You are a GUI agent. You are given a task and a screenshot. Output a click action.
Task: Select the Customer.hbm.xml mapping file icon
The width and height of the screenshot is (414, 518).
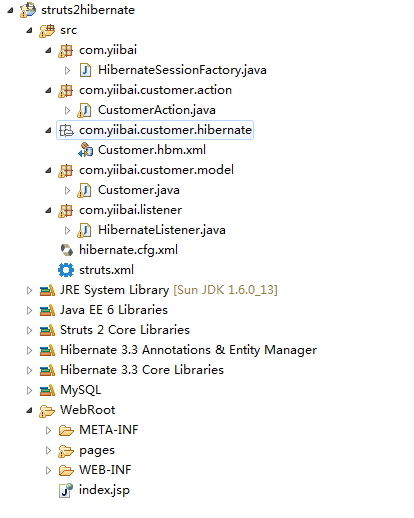(x=85, y=150)
